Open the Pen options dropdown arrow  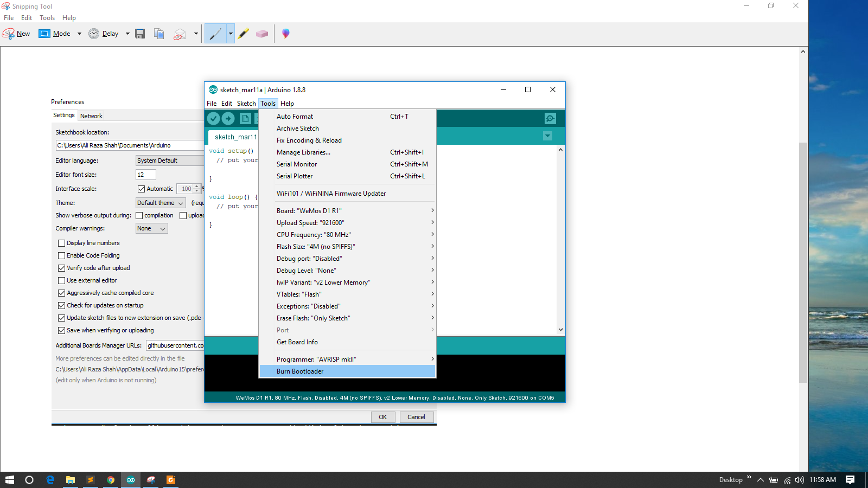coord(231,34)
